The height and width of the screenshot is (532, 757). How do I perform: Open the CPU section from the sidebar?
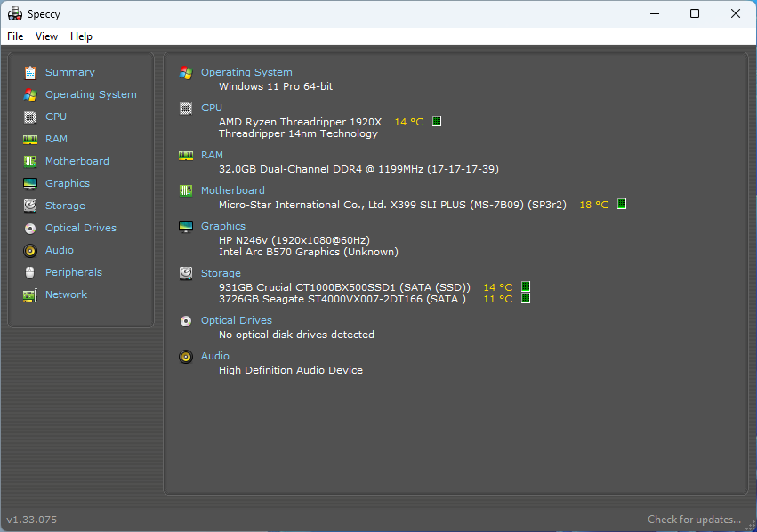click(56, 117)
